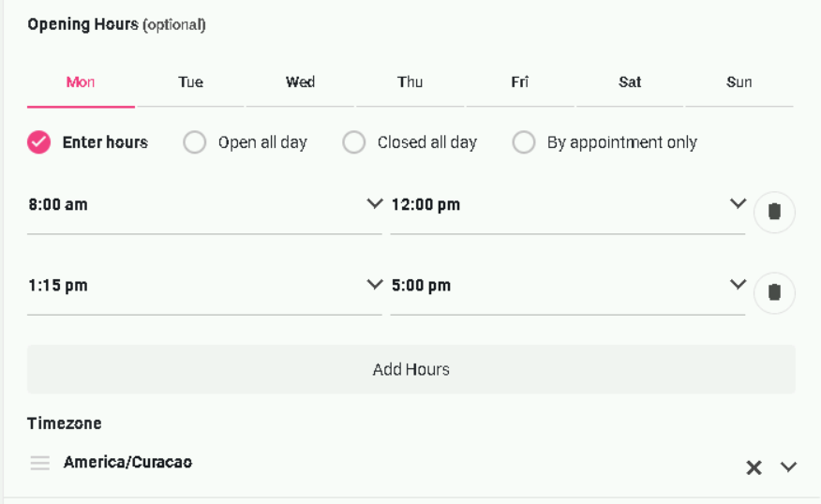
Task: Delete the 8:00 am to 12:00 pm hours row
Action: (x=774, y=212)
